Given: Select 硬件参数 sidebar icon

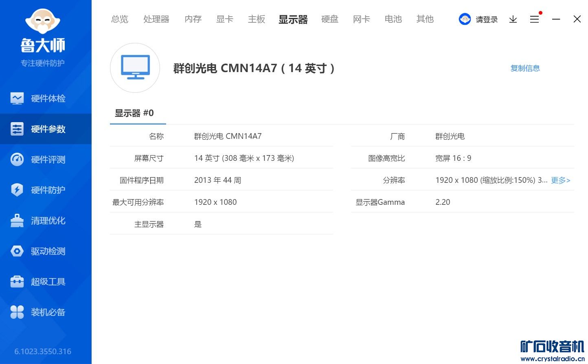Looking at the screenshot, I should coord(17,129).
